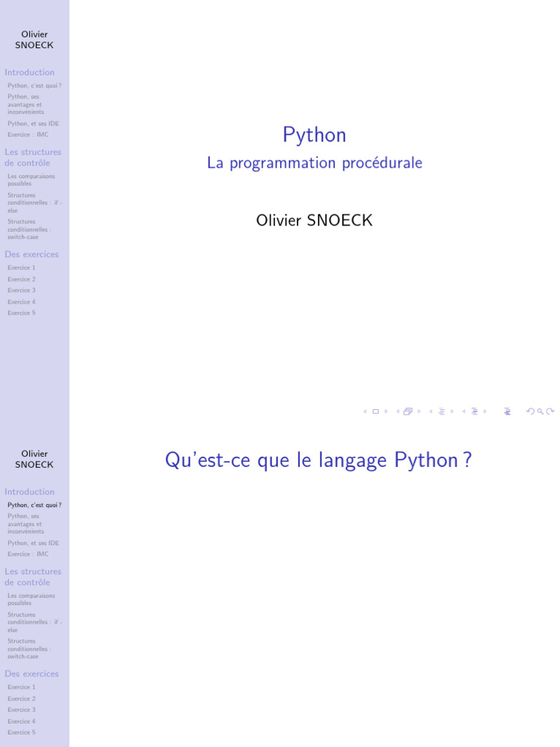Open "Structures conditionnelles : if - else" in second slide sidebar
Viewport: 560px width, 747px height.
[x=35, y=622]
